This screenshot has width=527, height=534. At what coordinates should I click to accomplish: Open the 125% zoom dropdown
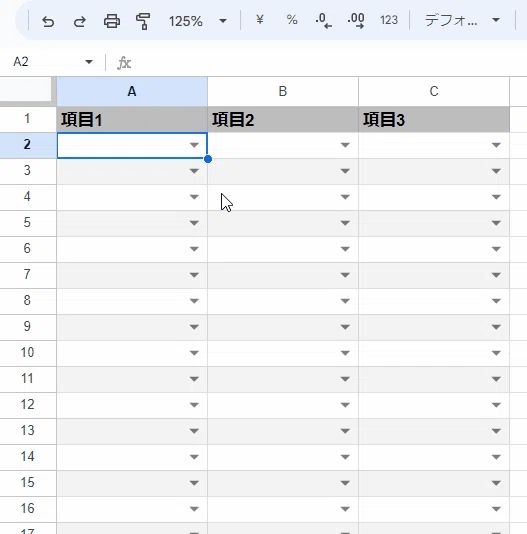point(198,21)
